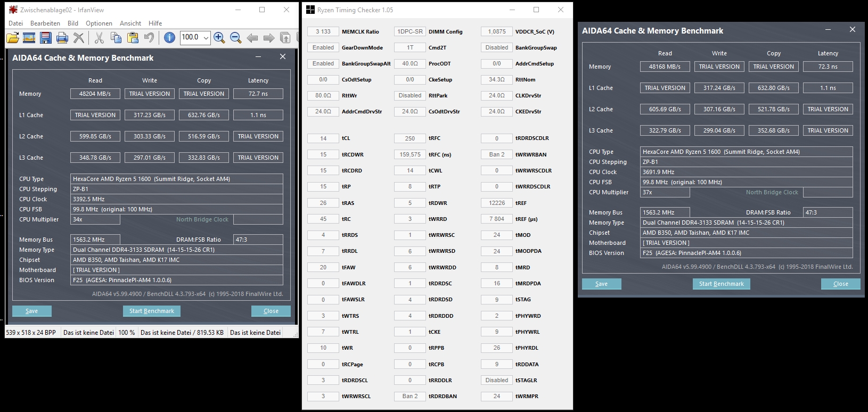This screenshot has height=412, width=868.
Task: Click the tSTAGLR Disabled field
Action: point(497,380)
